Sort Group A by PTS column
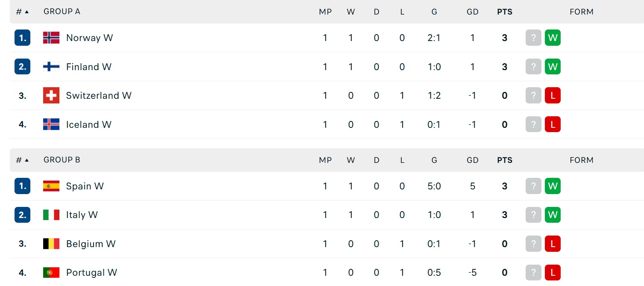 tap(505, 12)
